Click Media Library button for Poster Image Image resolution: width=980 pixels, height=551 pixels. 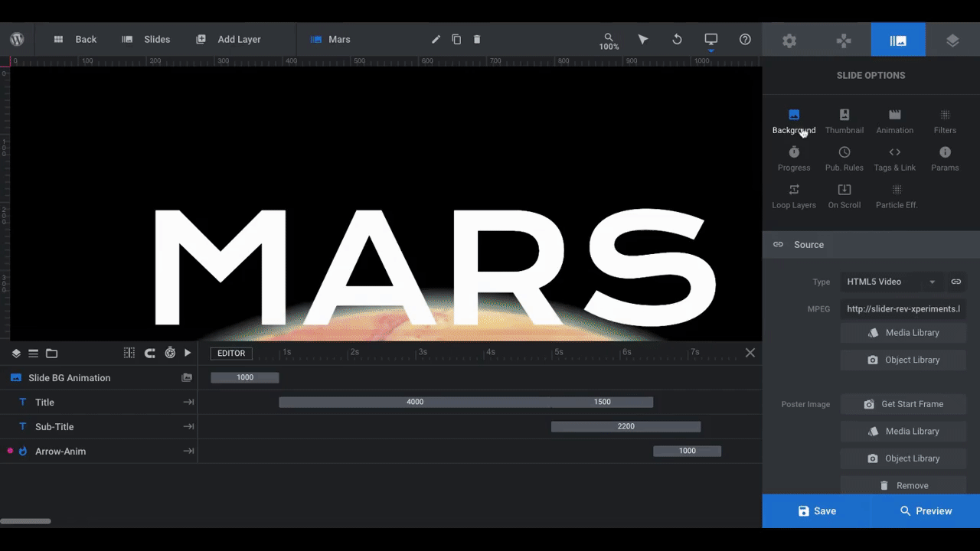(x=903, y=432)
